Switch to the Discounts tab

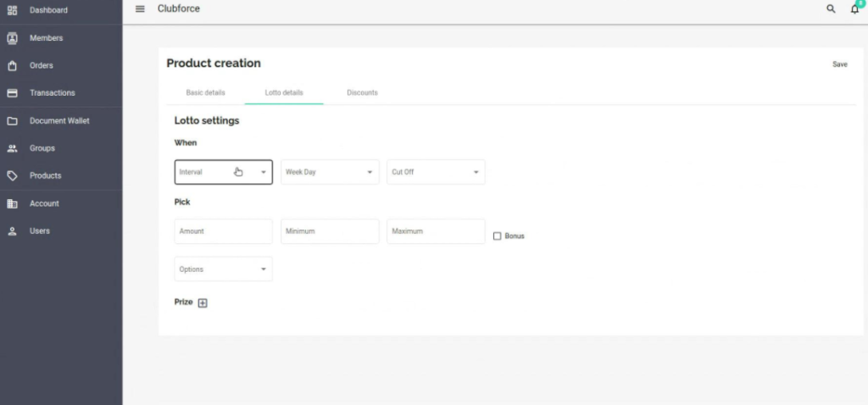tap(362, 92)
